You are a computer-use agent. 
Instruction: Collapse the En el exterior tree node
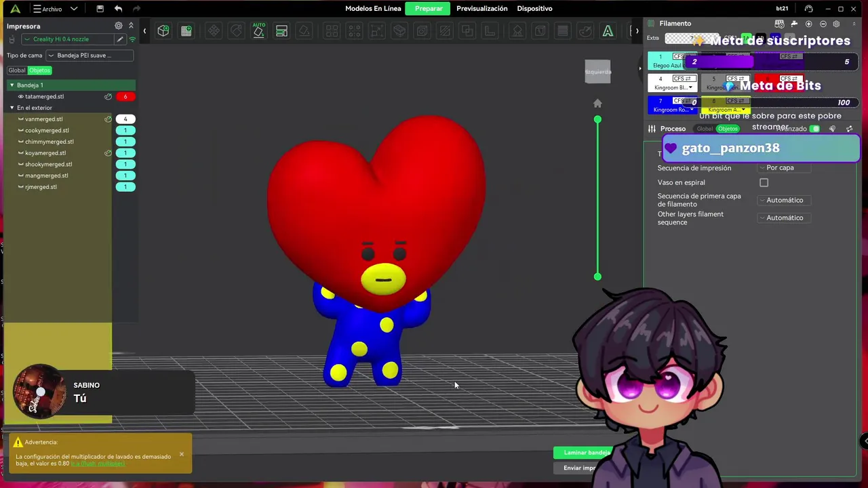[x=12, y=108]
